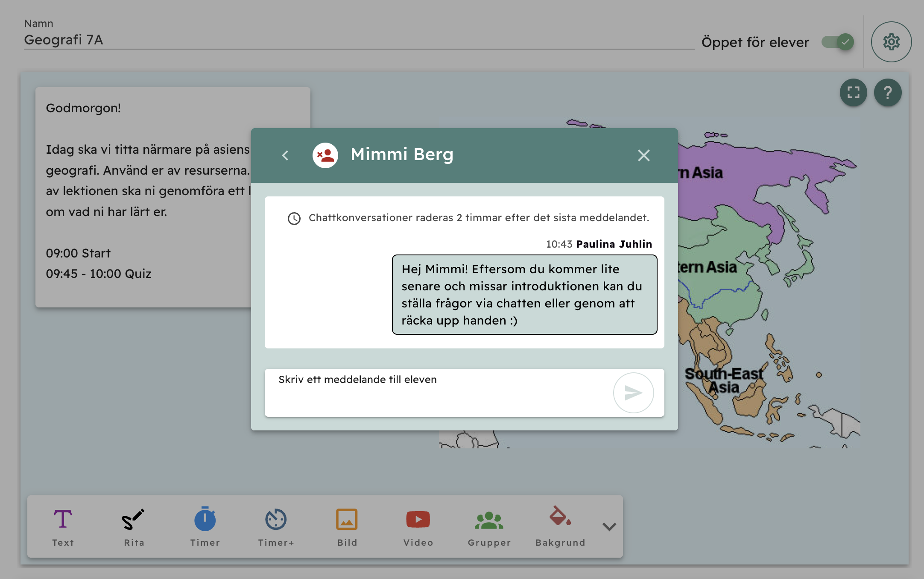Open the Grupper tool
Viewport: 924px width, 579px height.
pyautogui.click(x=489, y=526)
